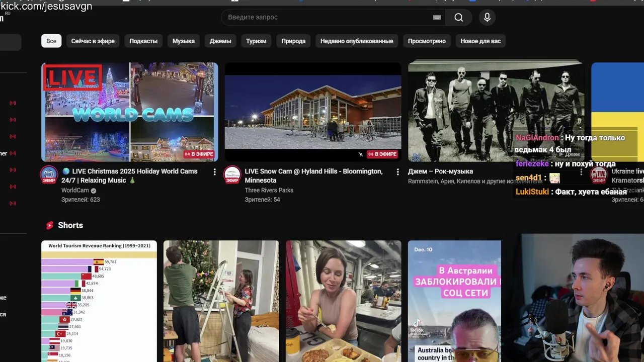Click the kick.com/jesusavgn address text
Viewport: 644px width, 362px height.
[x=46, y=6]
